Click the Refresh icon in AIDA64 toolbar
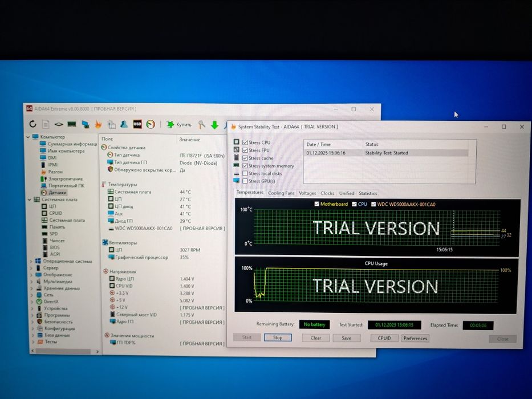Screen dimensions: 532x399 pos(33,124)
